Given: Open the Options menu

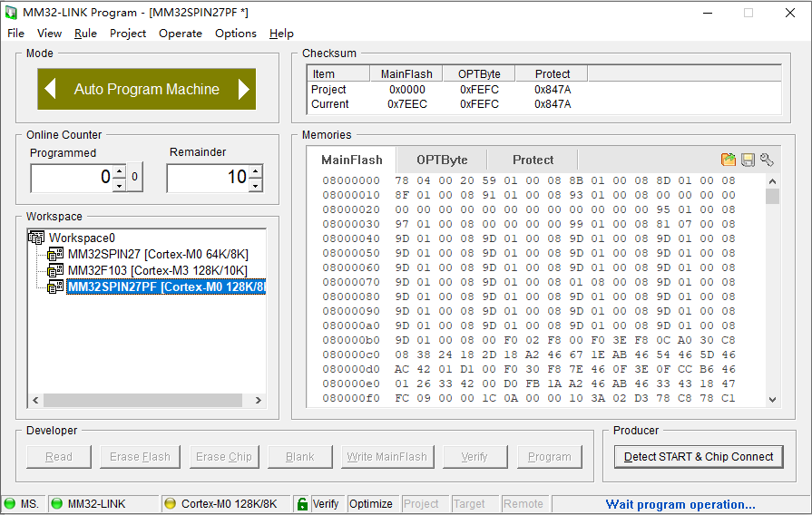Looking at the screenshot, I should tap(236, 34).
